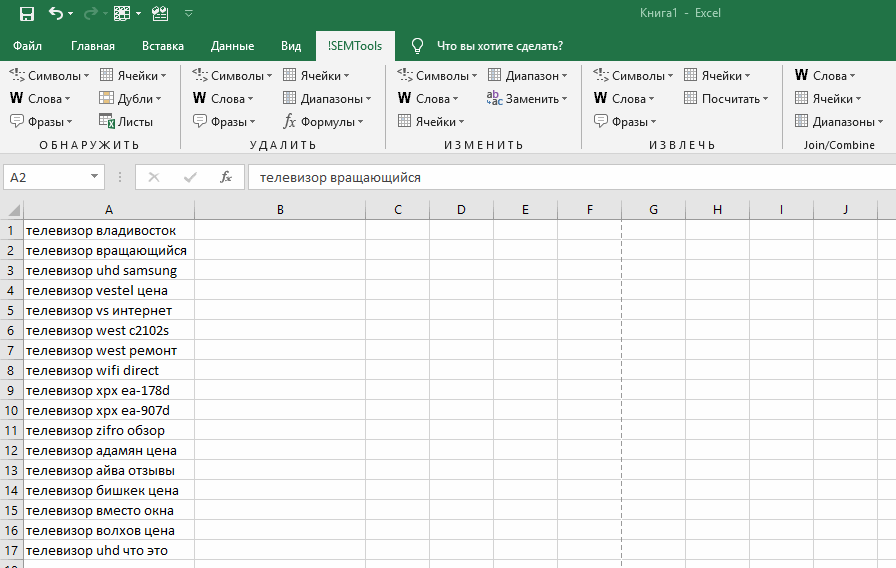Screen dimensions: 896x568
Task: Click the 'Что вы хотите сделать?' search field
Action: [x=500, y=46]
